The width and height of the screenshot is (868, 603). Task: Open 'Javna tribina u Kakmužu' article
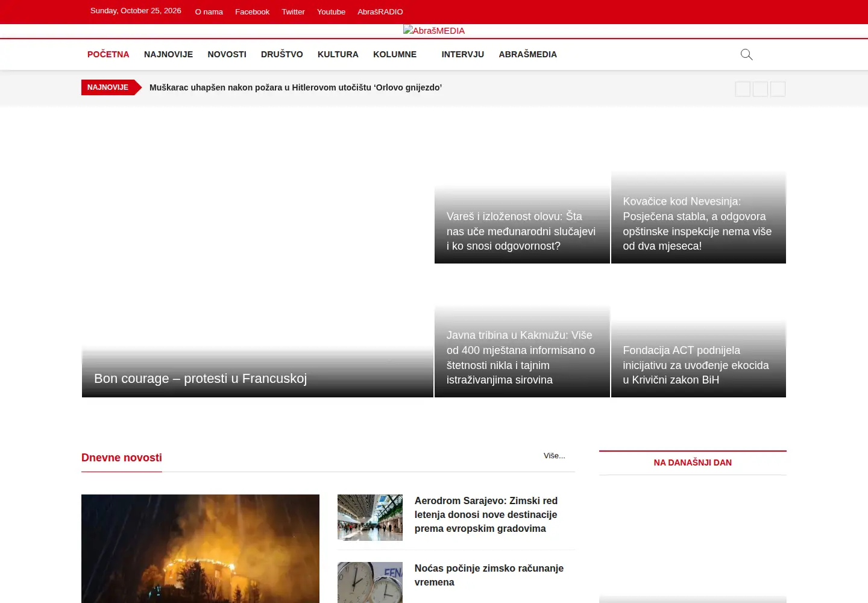(x=521, y=358)
